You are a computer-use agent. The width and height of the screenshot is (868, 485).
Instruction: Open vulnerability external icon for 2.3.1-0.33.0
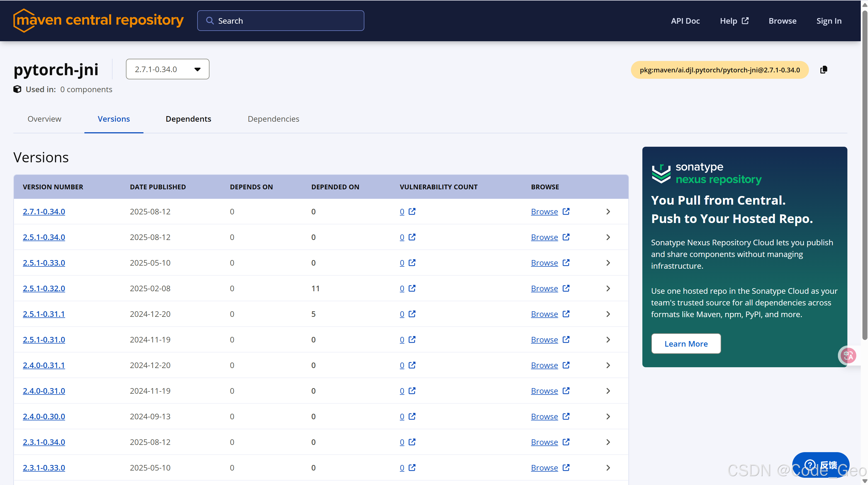412,467
